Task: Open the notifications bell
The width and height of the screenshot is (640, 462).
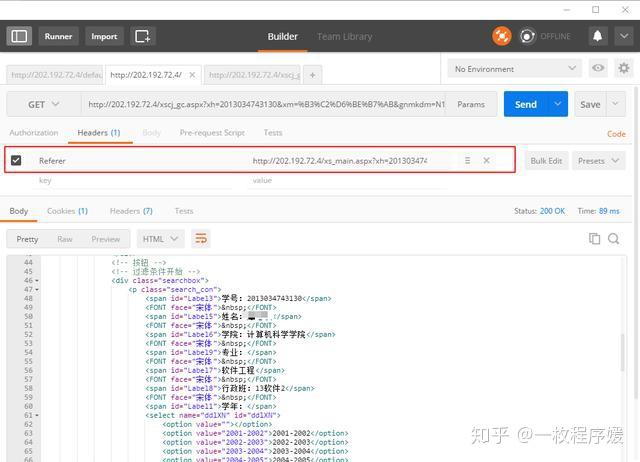Action: click(x=598, y=36)
